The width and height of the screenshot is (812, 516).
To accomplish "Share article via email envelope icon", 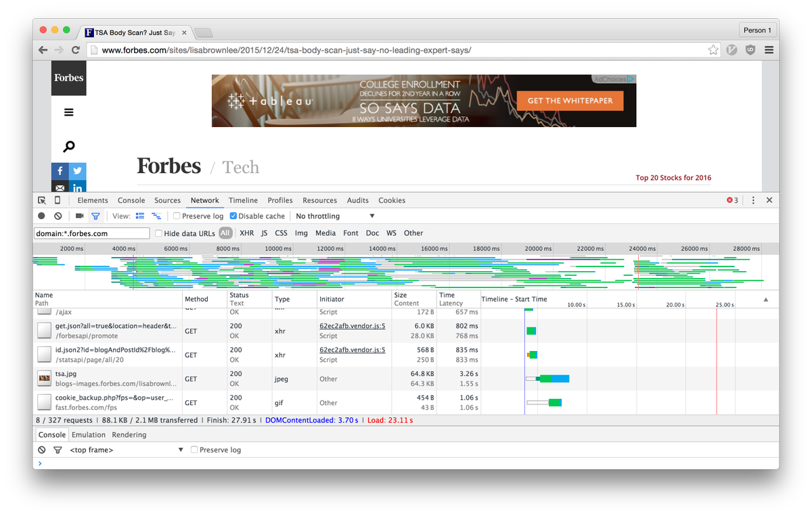I will (x=60, y=187).
